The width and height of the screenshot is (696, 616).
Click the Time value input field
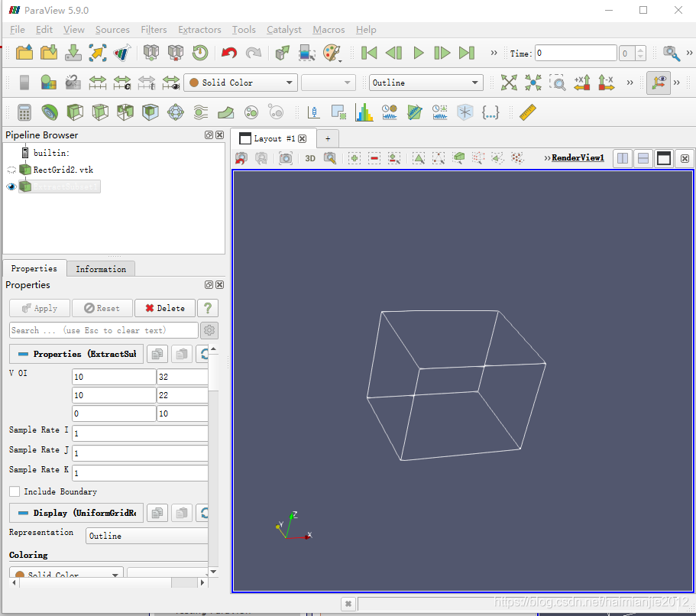coord(576,53)
